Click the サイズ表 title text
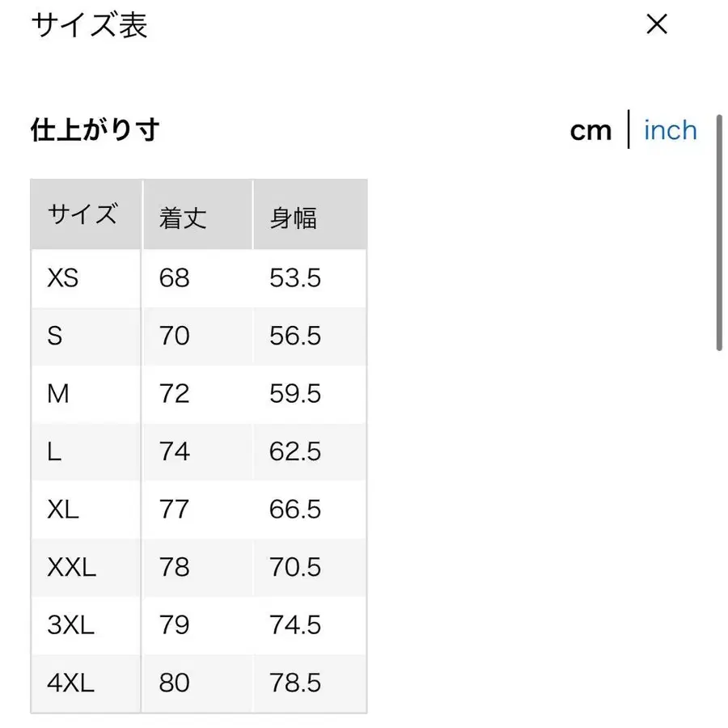728x728 pixels. coord(89,25)
